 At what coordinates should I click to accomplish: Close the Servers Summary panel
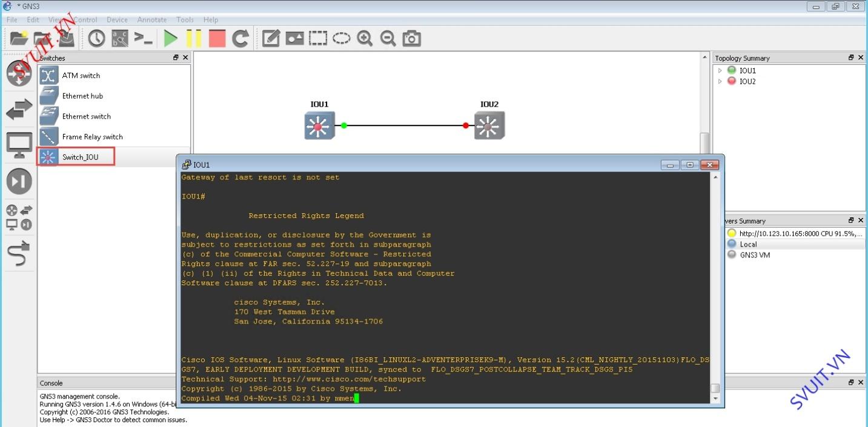coord(861,220)
